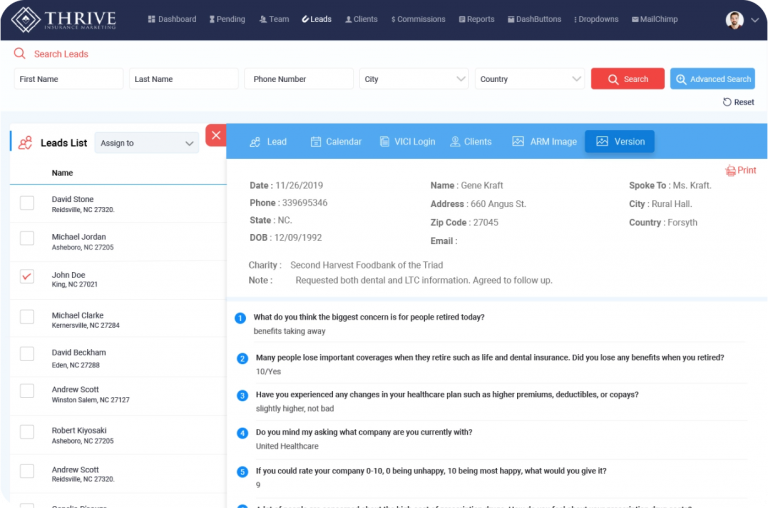Close the lead detail panel with red X
Image resolution: width=768 pixels, height=508 pixels.
216,135
